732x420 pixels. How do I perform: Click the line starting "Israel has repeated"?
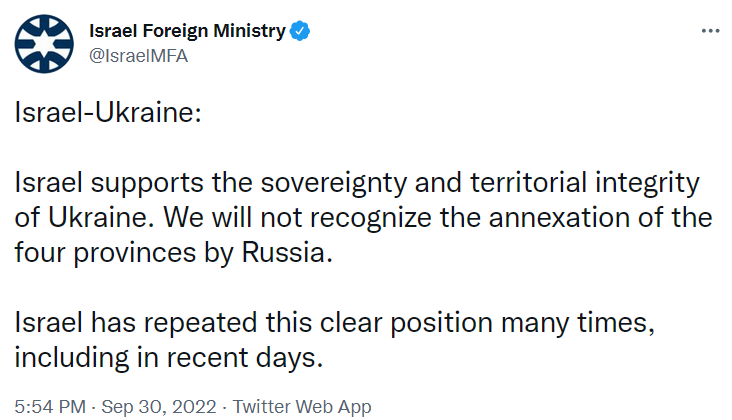click(x=347, y=323)
